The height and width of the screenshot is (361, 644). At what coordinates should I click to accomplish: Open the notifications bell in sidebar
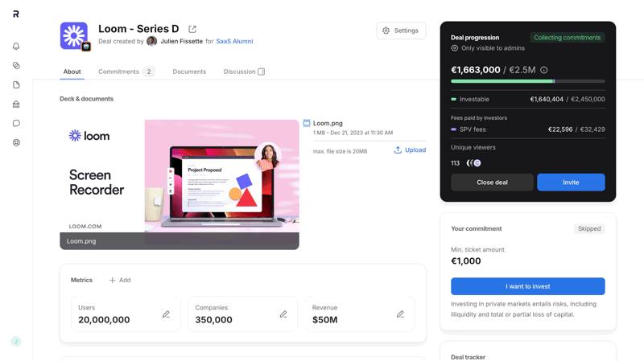[16, 47]
